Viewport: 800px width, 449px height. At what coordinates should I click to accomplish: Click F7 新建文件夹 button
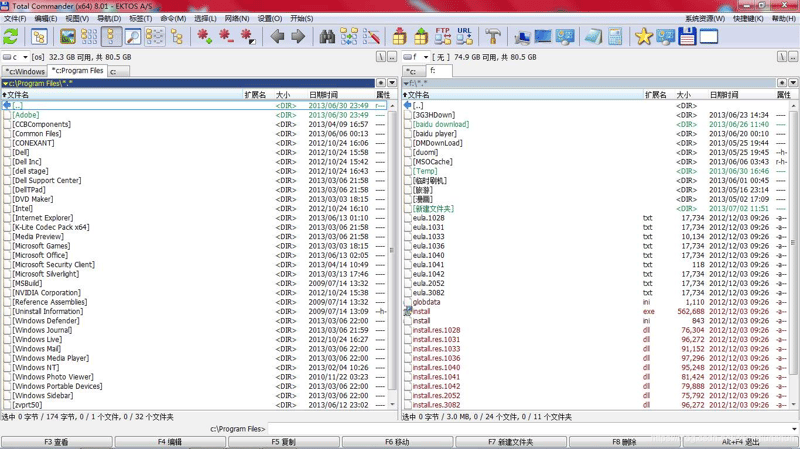511,442
